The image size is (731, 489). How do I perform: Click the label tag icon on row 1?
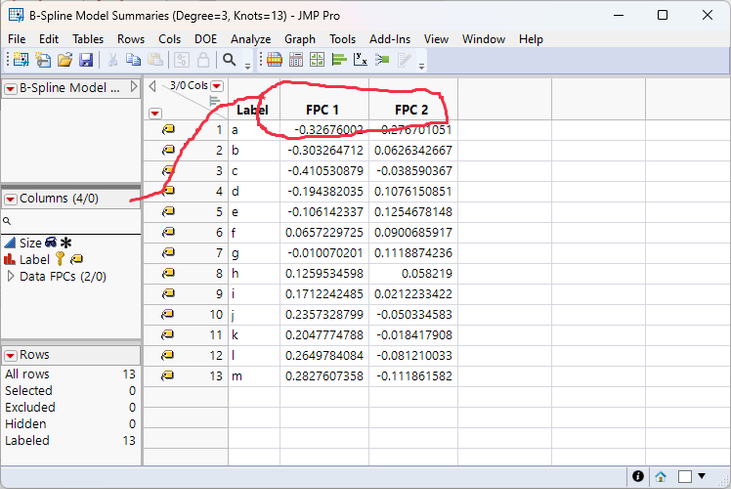(168, 130)
